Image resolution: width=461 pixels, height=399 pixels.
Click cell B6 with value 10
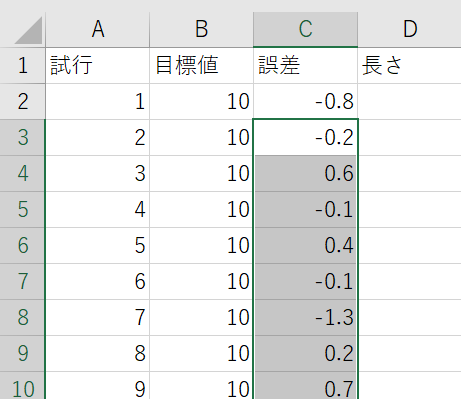[201, 245]
